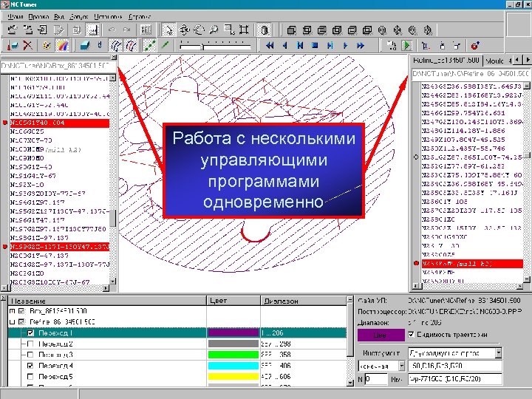Click the transitions table scroll down arrow
Screen dimensions: 532x399
350,383
